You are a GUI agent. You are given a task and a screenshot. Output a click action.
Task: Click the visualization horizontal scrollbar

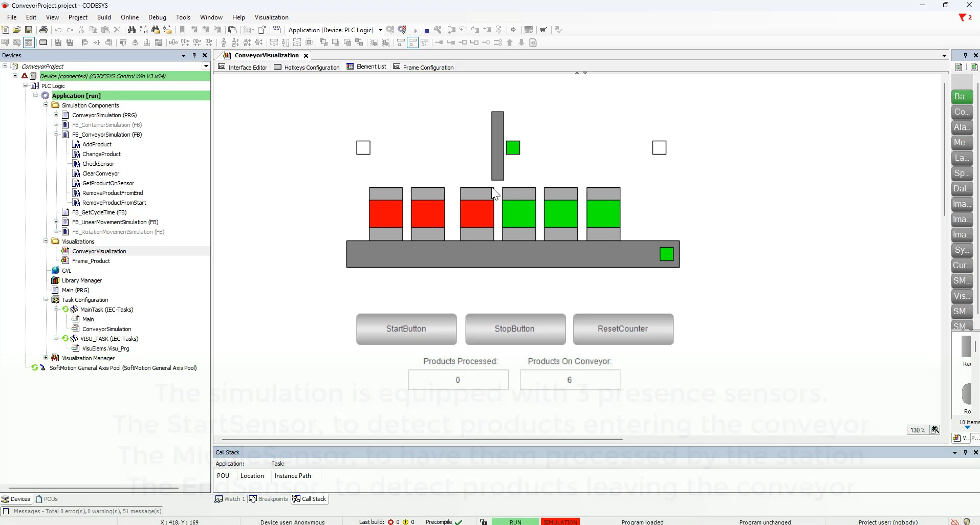coord(420,439)
